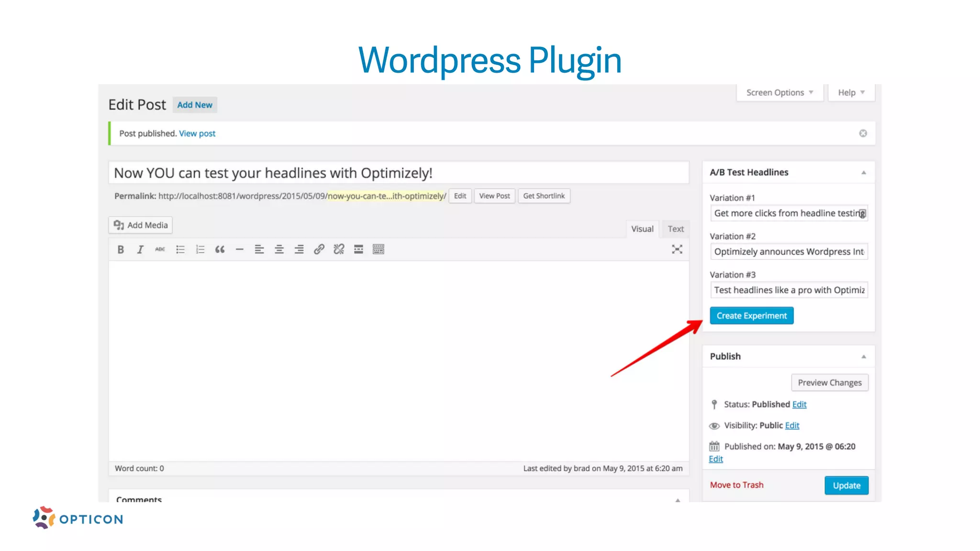This screenshot has width=980, height=551.
Task: Click Move to Trash link
Action: pos(736,485)
